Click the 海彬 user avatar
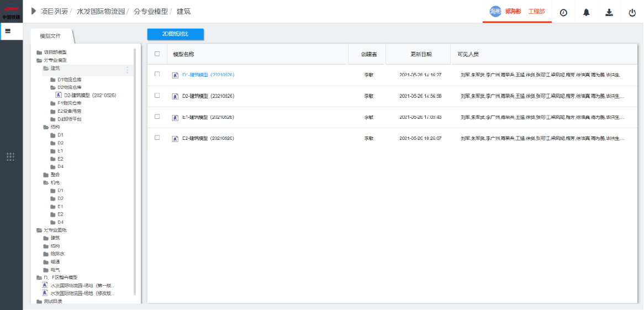Viewport: 644px width, 310px height. pyautogui.click(x=495, y=12)
